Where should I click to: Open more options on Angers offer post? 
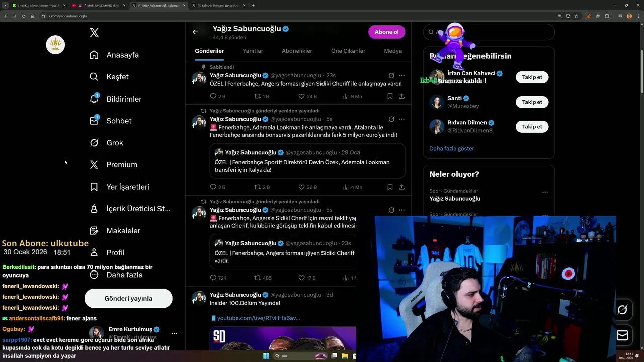click(401, 210)
